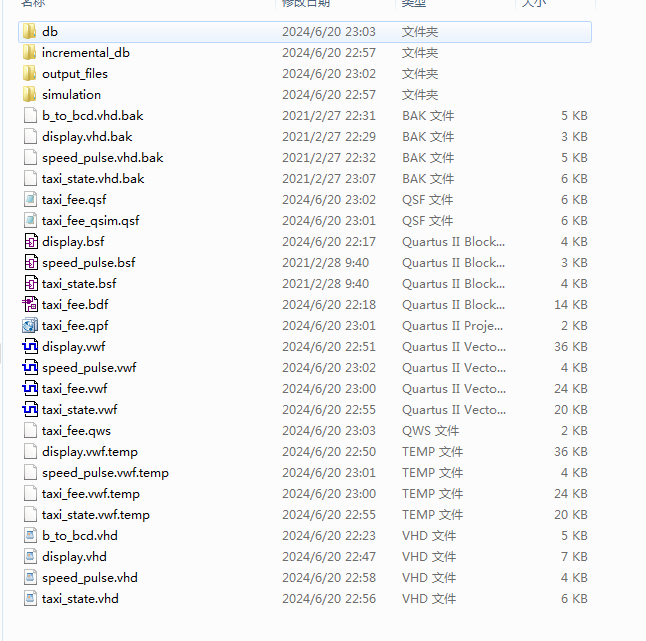Click the file name 'display.bsf'
The height and width of the screenshot is (641, 646).
tap(73, 242)
